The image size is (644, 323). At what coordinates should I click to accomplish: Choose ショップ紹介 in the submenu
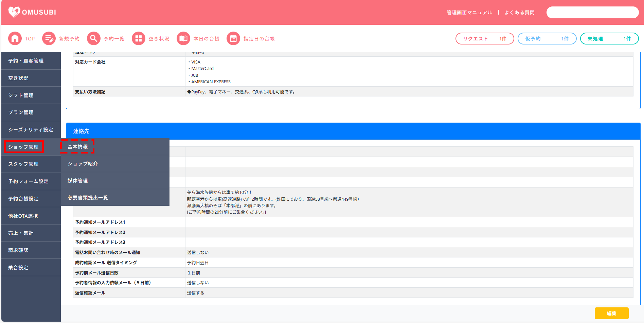click(83, 164)
